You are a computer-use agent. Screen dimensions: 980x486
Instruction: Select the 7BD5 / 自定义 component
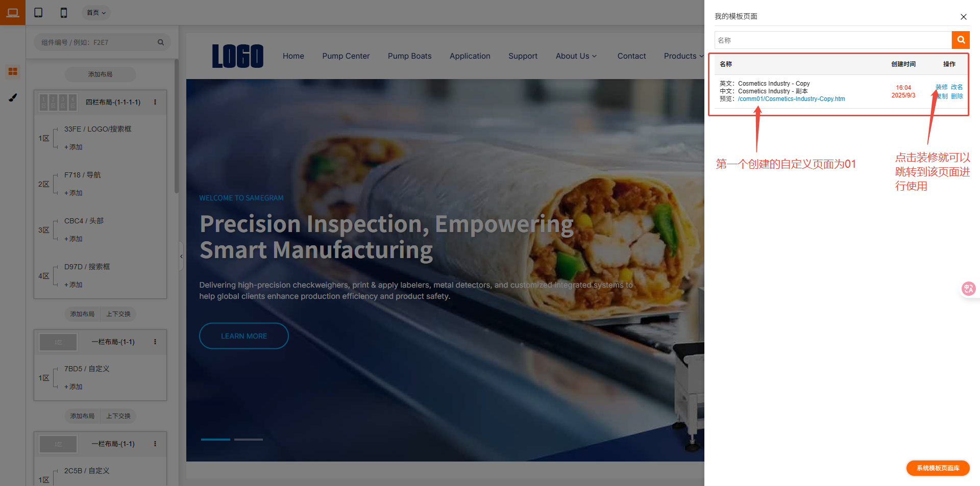[87, 369]
